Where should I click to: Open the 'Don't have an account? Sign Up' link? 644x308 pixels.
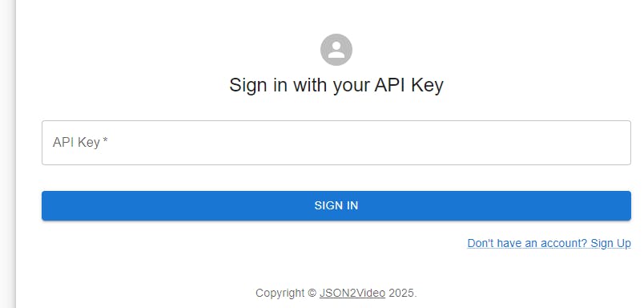point(549,244)
